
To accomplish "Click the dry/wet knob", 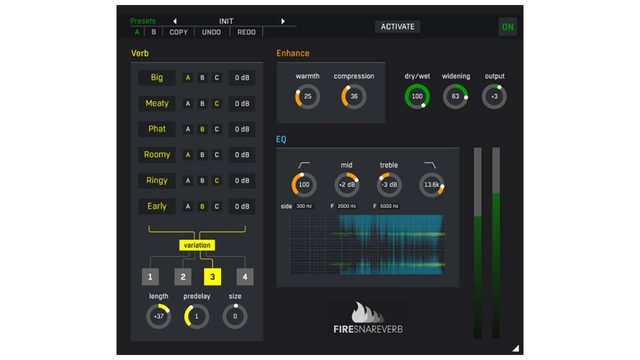I will tap(417, 97).
